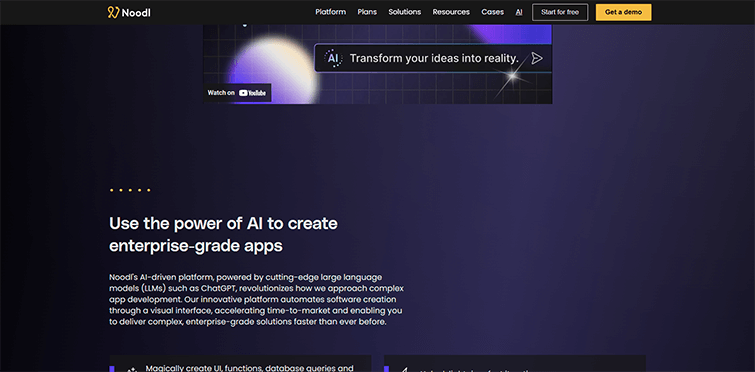
Task: Click the Noodl wordmark text
Action: click(136, 13)
